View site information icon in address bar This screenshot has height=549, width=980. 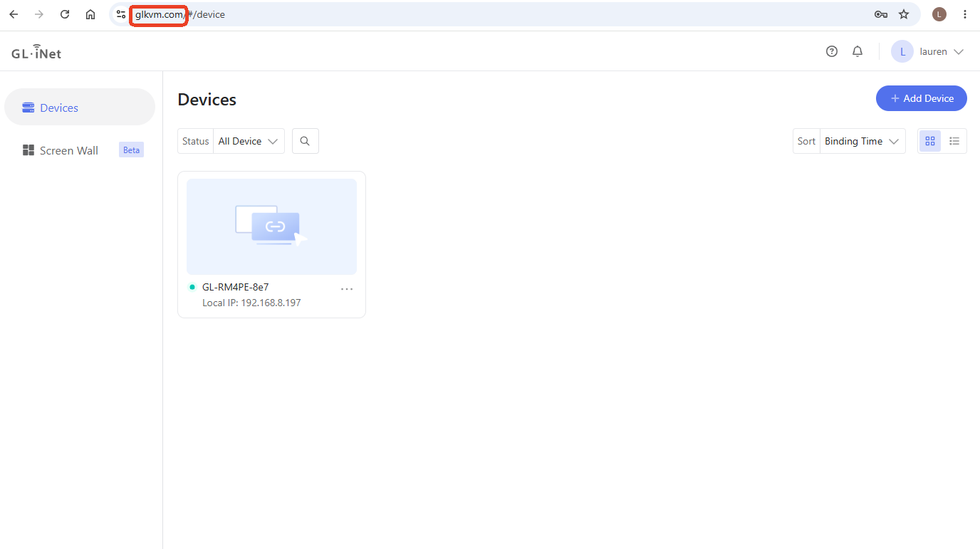121,14
